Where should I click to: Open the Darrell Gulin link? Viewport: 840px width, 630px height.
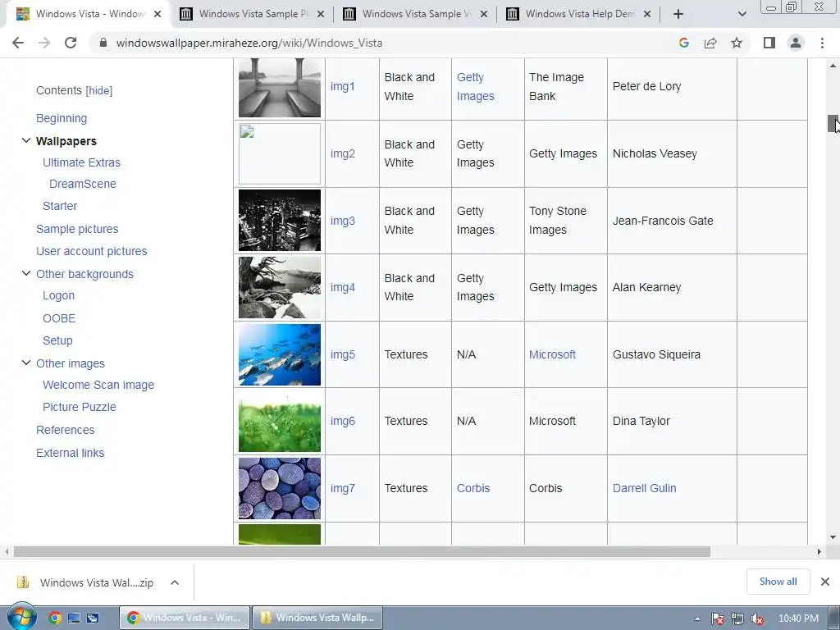click(x=645, y=488)
